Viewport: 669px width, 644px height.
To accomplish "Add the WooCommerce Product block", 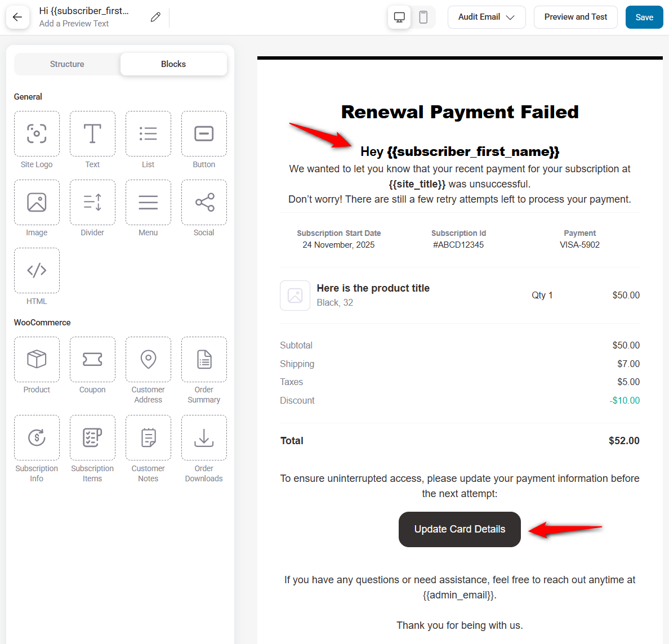I will (x=37, y=359).
